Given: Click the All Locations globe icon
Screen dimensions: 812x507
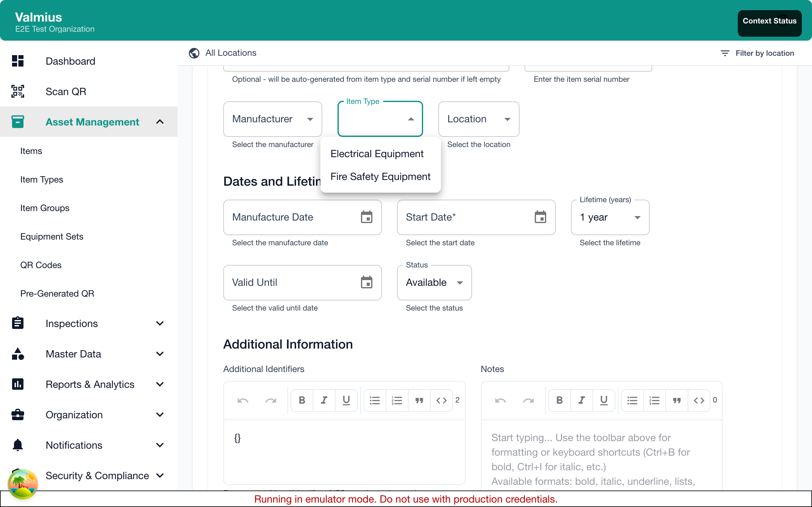Looking at the screenshot, I should (x=194, y=53).
